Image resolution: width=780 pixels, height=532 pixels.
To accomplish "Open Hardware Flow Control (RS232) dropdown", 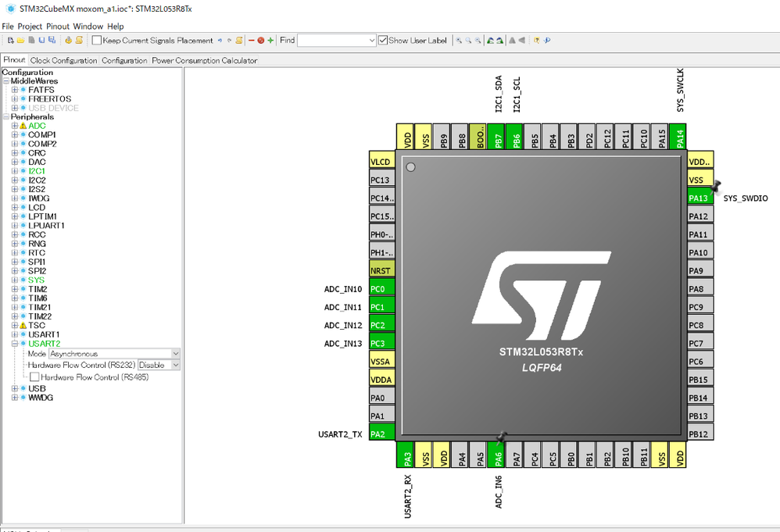I will (176, 365).
